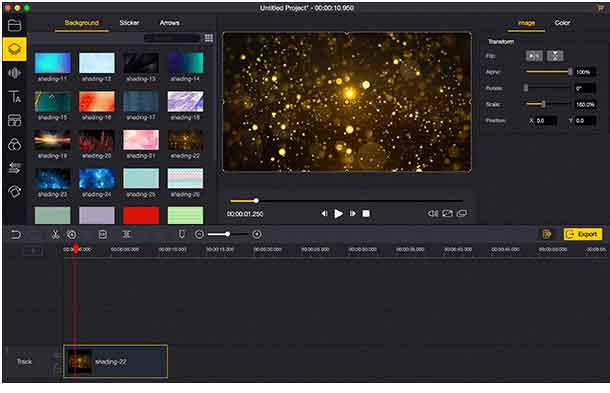The width and height of the screenshot is (610, 393).
Task: Click the freeze-frame icon in timeline toolbar
Action: point(126,235)
